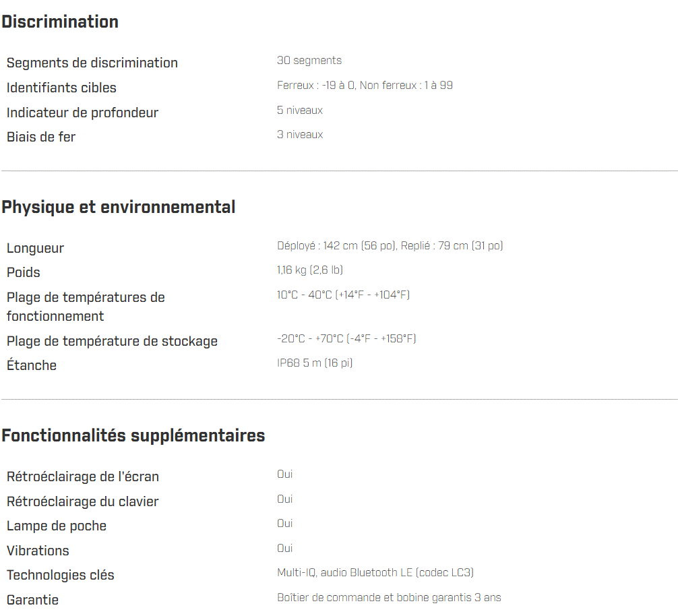Screen dimensions: 678x616
Task: Select the 'Indicateur de profondeur' label
Action: 82,113
